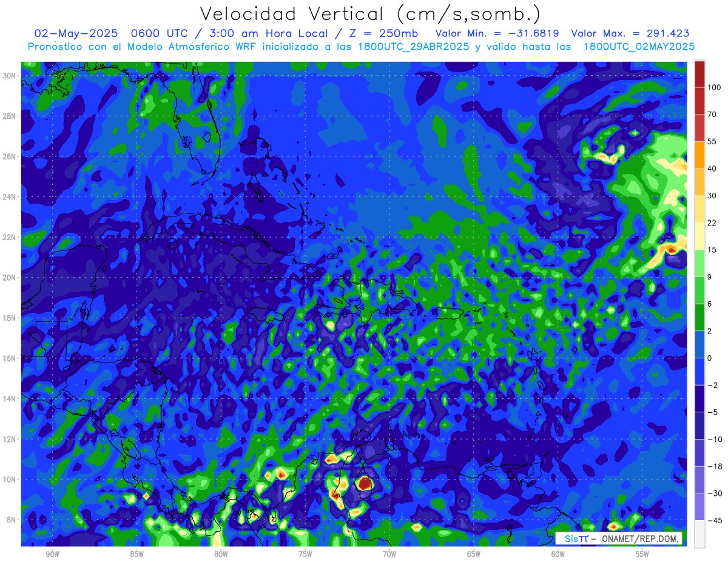The width and height of the screenshot is (728, 562).
Task: Select the valid-until stamp "1800UTC_02MAY2025"
Action: [639, 47]
